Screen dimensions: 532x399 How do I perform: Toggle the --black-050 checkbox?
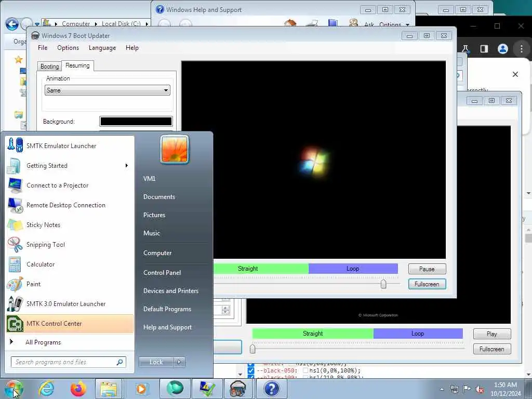click(251, 370)
